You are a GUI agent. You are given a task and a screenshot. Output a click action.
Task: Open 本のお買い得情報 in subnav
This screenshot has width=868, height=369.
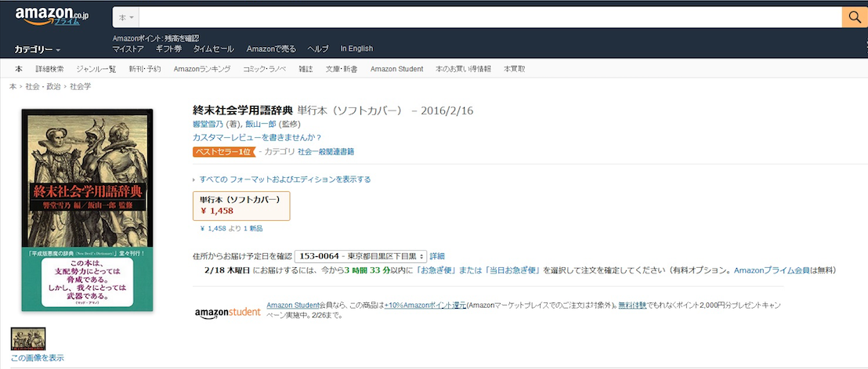pyautogui.click(x=463, y=69)
